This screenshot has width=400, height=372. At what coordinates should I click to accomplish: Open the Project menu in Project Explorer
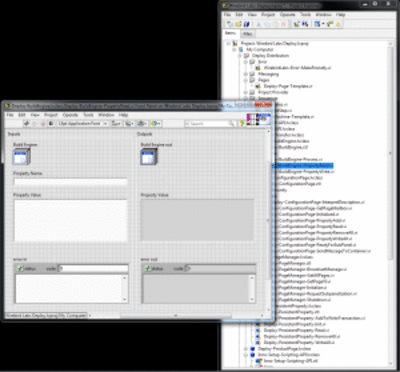pos(268,15)
